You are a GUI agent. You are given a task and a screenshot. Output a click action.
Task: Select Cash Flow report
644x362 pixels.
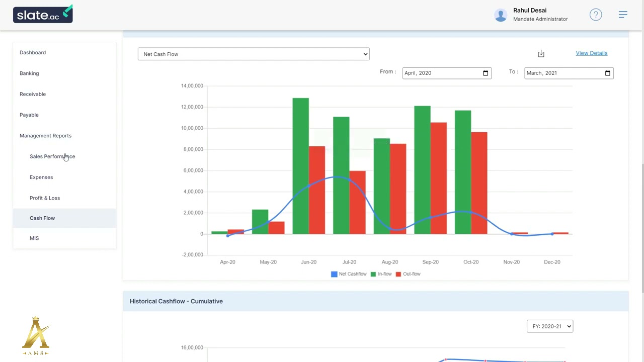[64, 218]
